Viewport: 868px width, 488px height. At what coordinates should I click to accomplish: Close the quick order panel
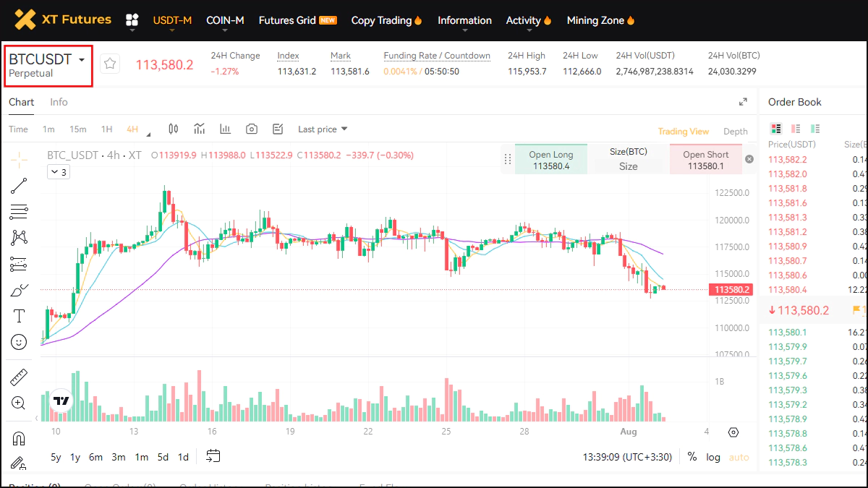(x=749, y=159)
